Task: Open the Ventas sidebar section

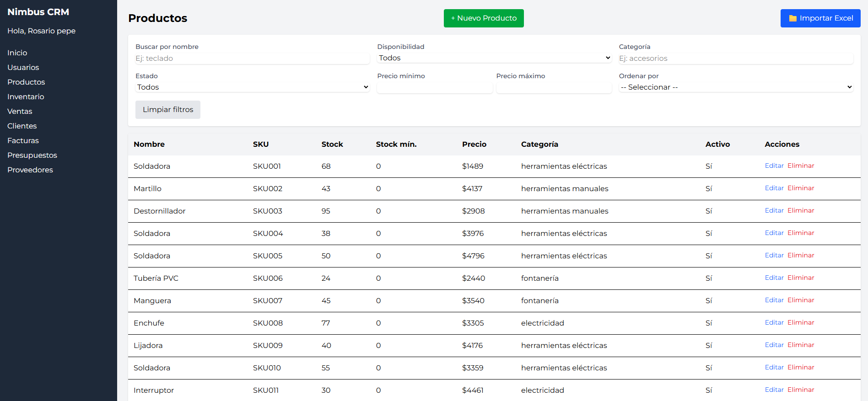Action: pyautogui.click(x=20, y=112)
